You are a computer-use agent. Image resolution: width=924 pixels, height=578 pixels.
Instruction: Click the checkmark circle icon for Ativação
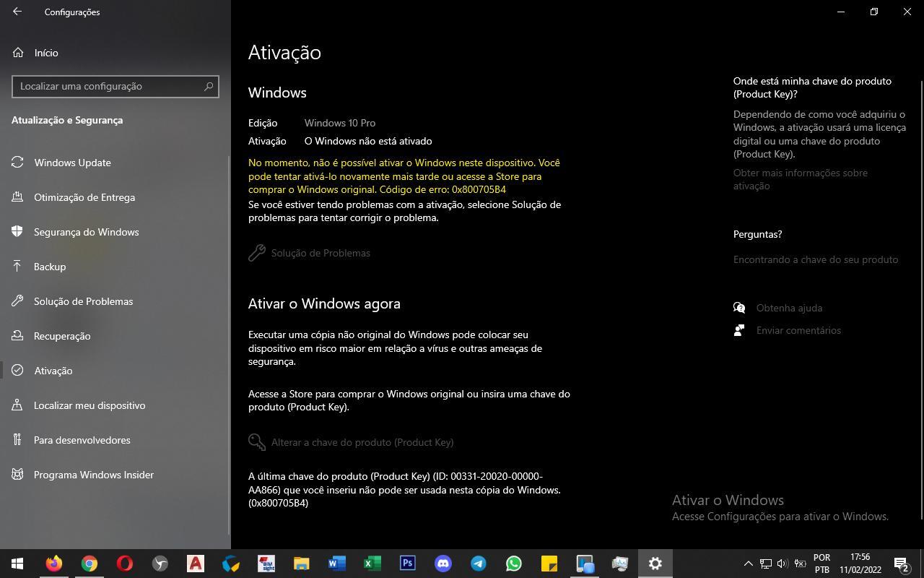[18, 371]
